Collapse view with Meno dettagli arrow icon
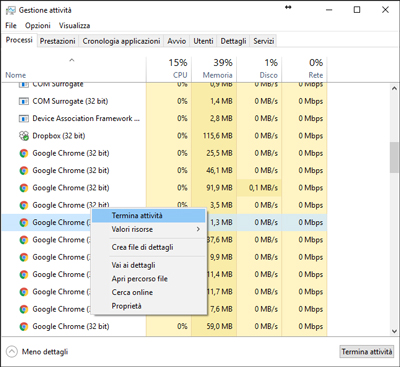The height and width of the screenshot is (367, 400). 12,352
